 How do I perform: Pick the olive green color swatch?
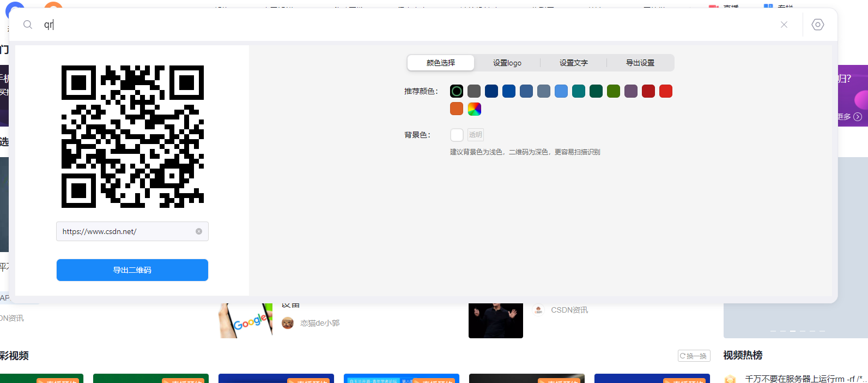point(614,91)
